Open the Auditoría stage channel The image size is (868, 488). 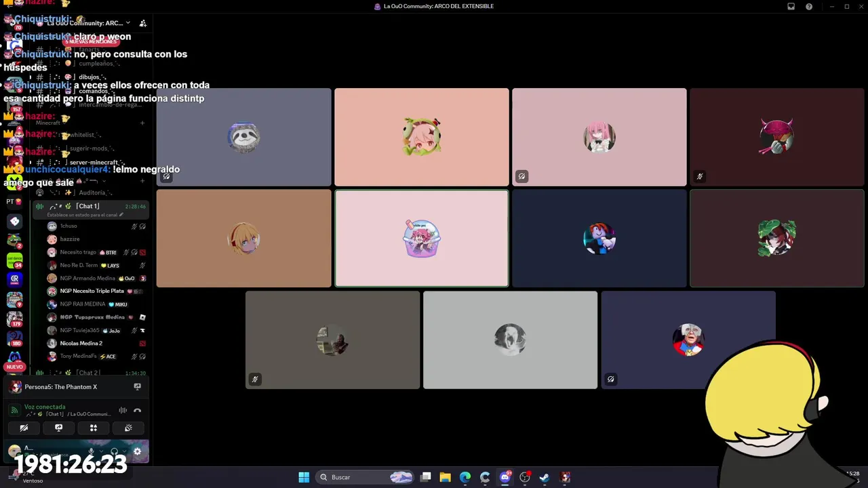[91, 192]
